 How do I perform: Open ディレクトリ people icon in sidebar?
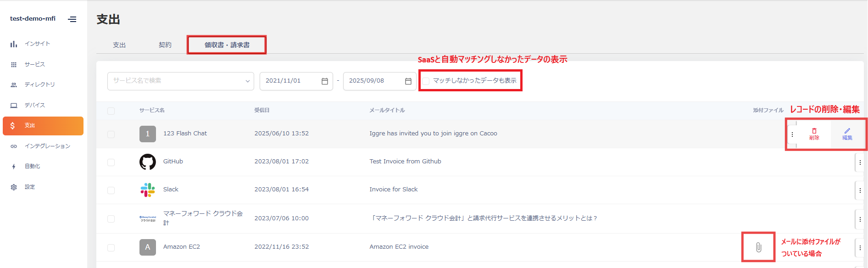[x=14, y=85]
